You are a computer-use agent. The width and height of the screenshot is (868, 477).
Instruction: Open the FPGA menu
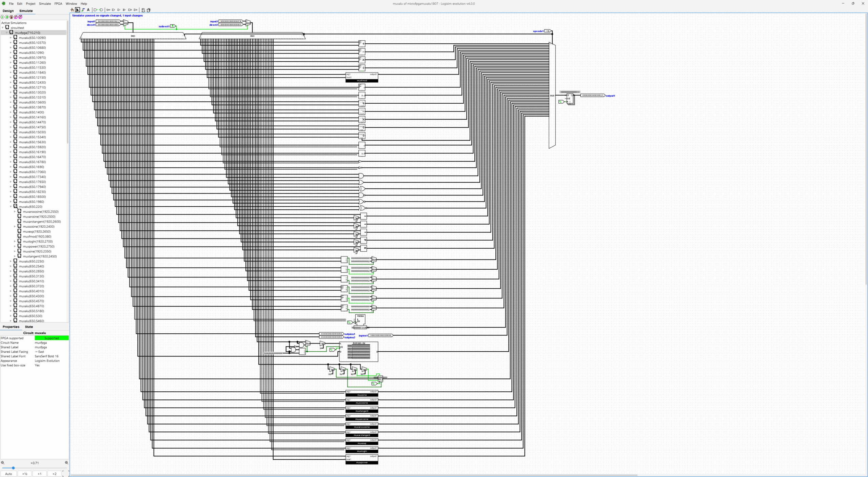(x=58, y=4)
